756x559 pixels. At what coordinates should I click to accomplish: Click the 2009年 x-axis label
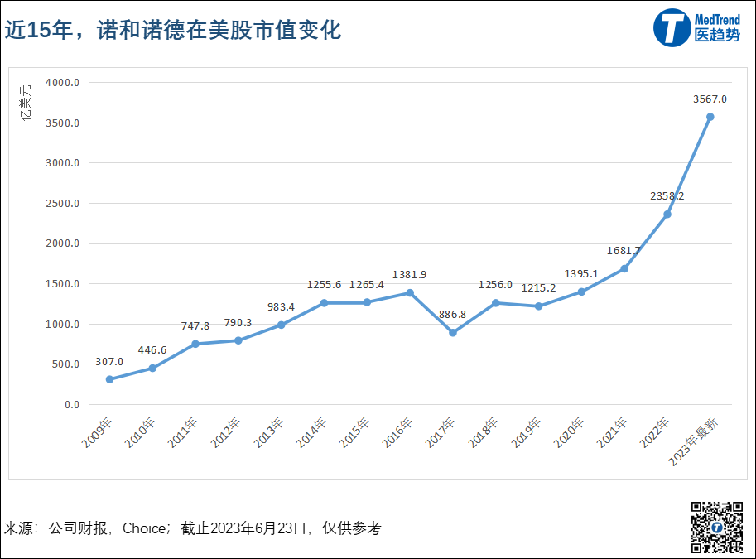(97, 432)
